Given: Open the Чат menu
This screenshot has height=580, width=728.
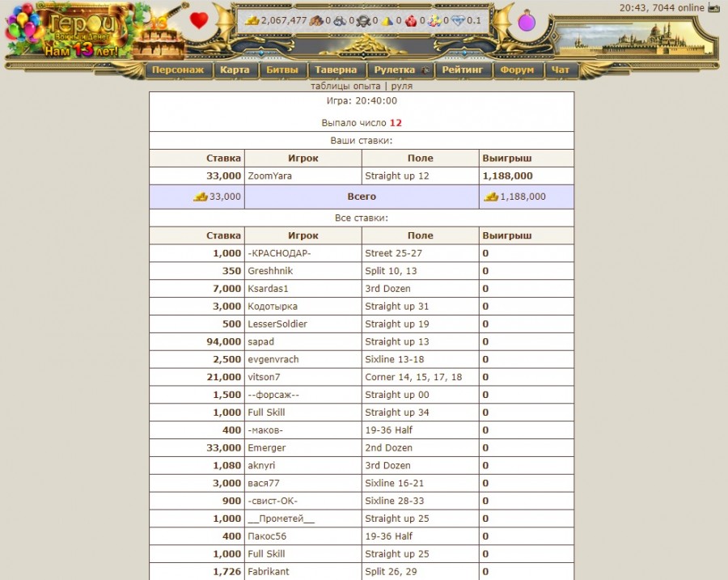Looking at the screenshot, I should pos(561,70).
